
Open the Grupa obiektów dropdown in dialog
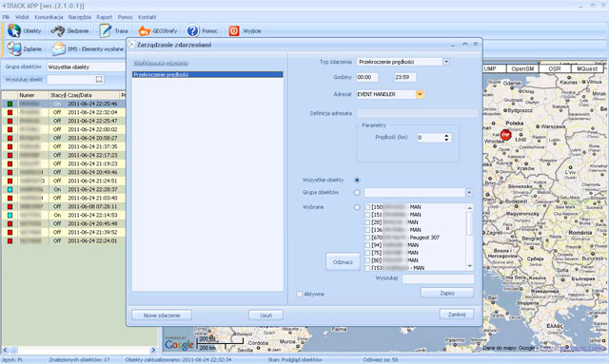click(x=469, y=193)
